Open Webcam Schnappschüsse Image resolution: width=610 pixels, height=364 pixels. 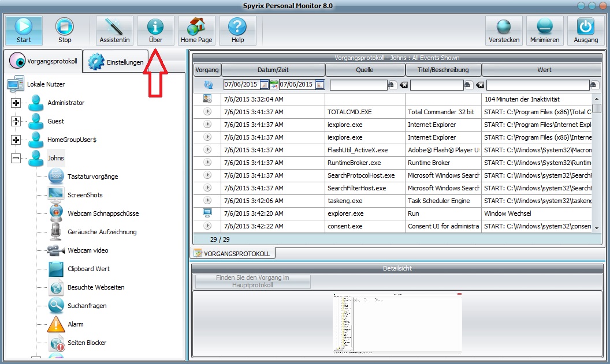[103, 213]
